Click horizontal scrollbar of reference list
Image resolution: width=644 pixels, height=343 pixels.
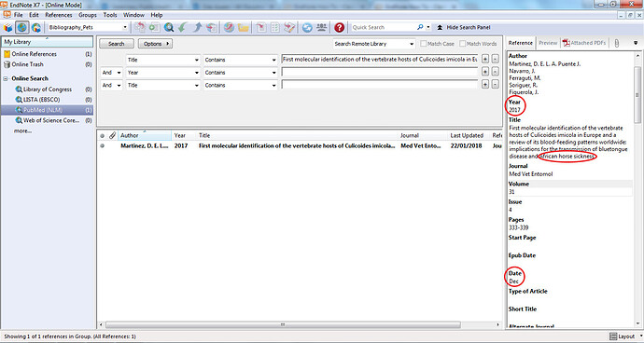(x=284, y=324)
